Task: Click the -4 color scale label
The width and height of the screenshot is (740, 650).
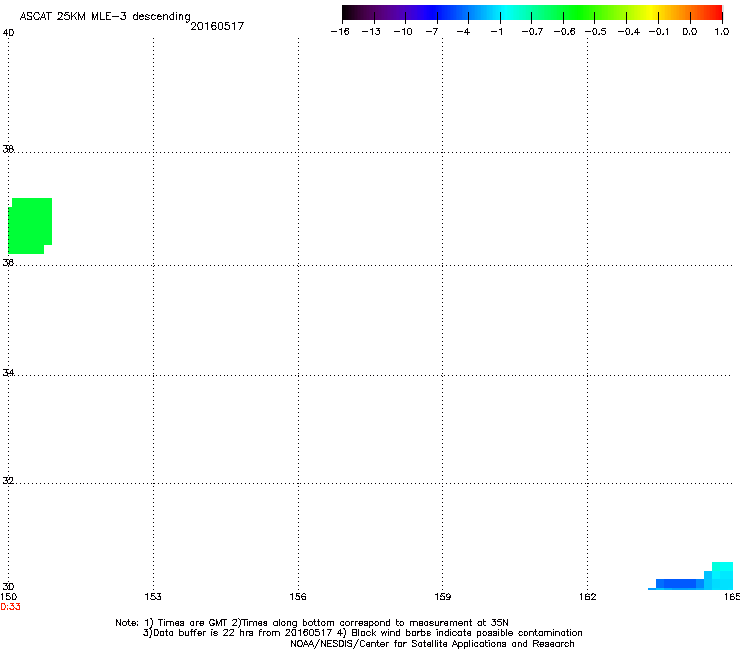Action: pyautogui.click(x=463, y=32)
